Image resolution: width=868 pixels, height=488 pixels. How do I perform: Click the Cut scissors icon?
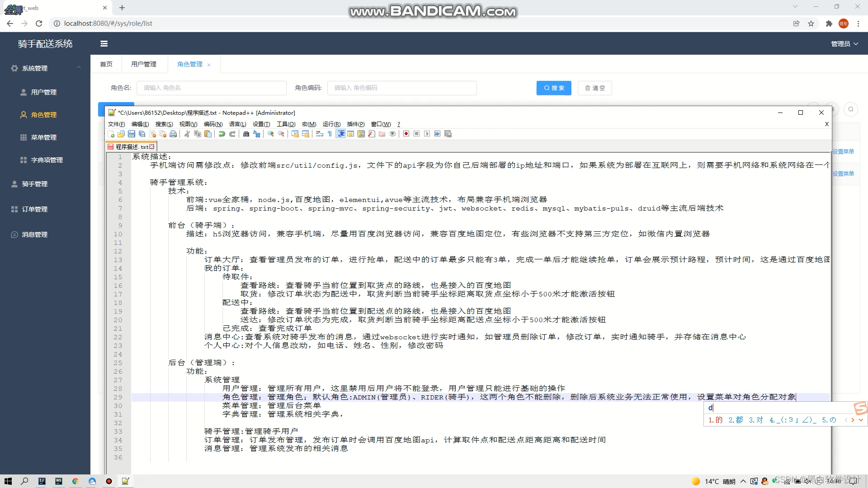(187, 134)
